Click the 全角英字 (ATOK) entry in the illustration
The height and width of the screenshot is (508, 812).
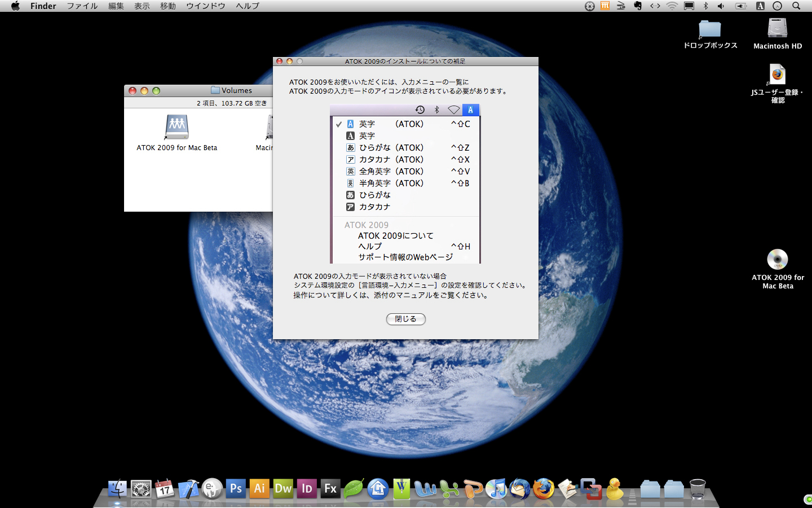tap(405, 171)
